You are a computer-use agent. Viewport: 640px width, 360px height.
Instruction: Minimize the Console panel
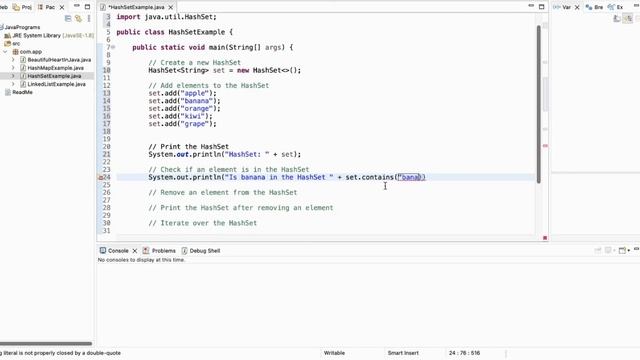[x=636, y=249]
